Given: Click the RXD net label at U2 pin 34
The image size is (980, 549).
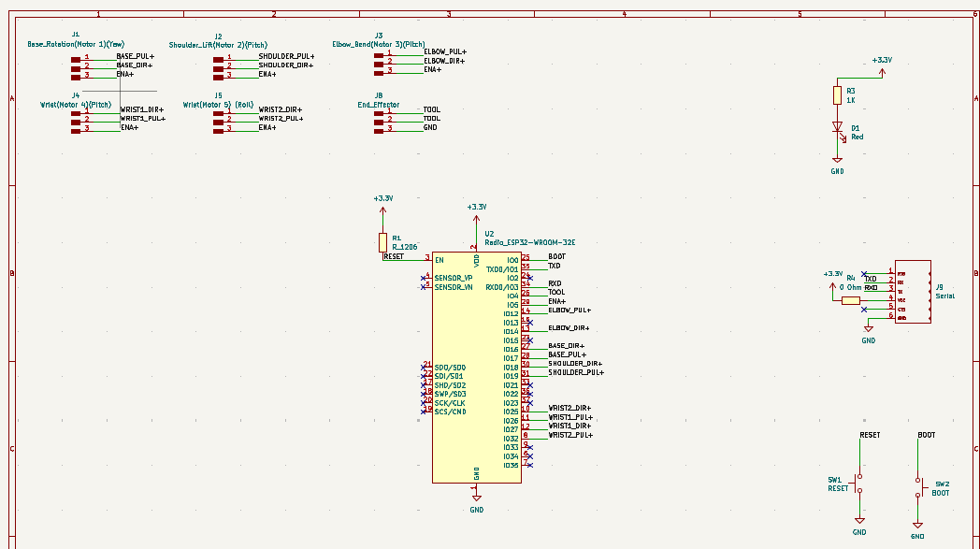Looking at the screenshot, I should pos(555,283).
